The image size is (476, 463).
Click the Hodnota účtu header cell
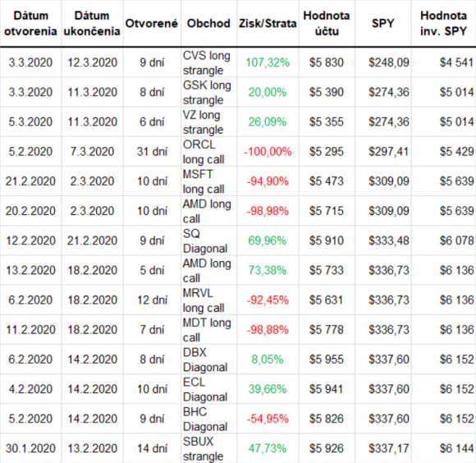(327, 23)
